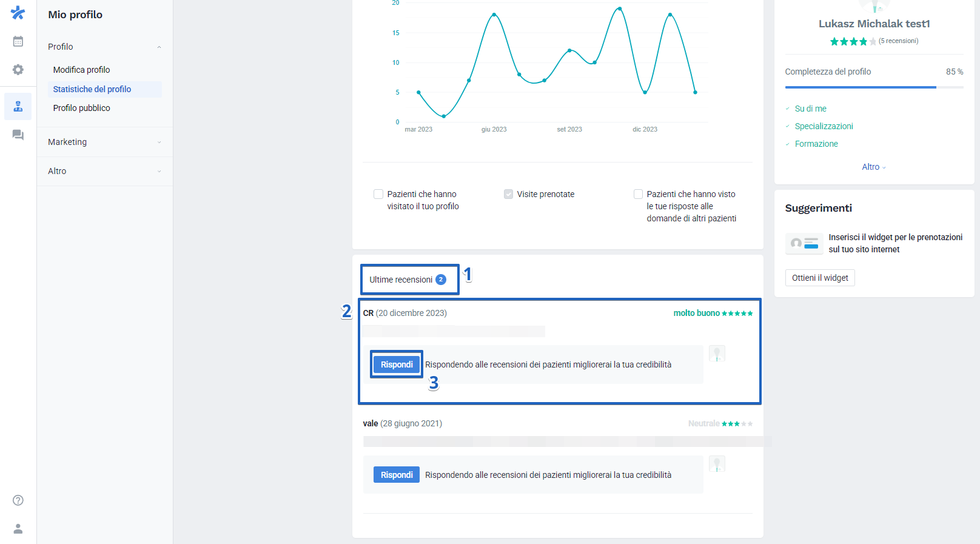Open the Specializzazioni link
Image resolution: width=980 pixels, height=544 pixels.
[x=824, y=126]
